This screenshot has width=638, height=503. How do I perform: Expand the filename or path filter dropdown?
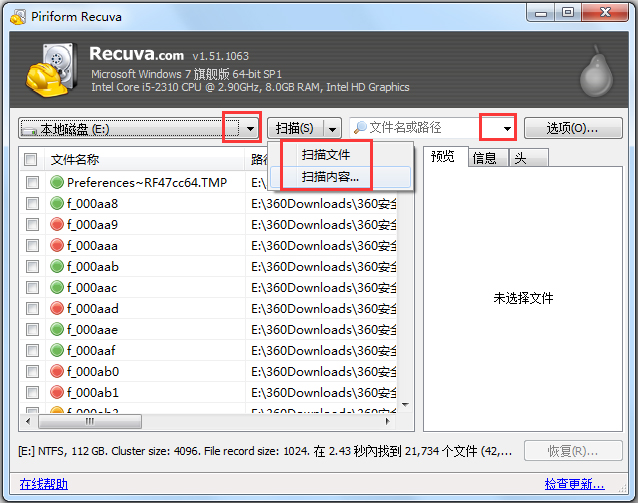click(x=508, y=128)
